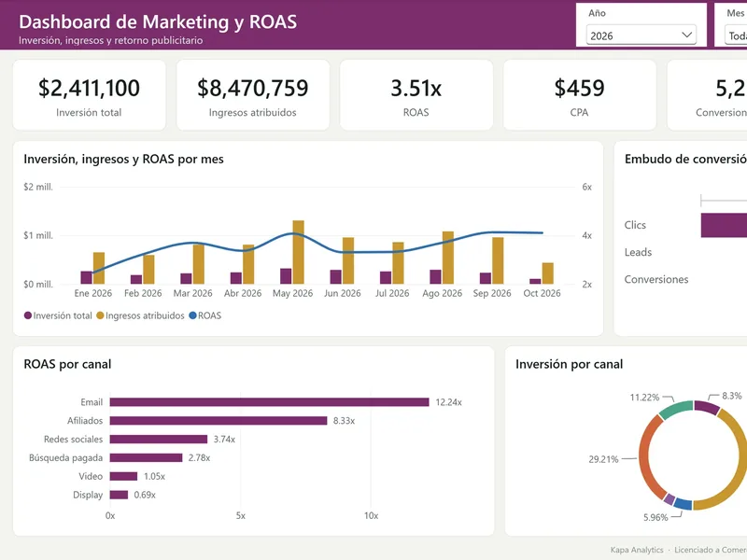Click the Abr 2026 axis label

click(243, 293)
